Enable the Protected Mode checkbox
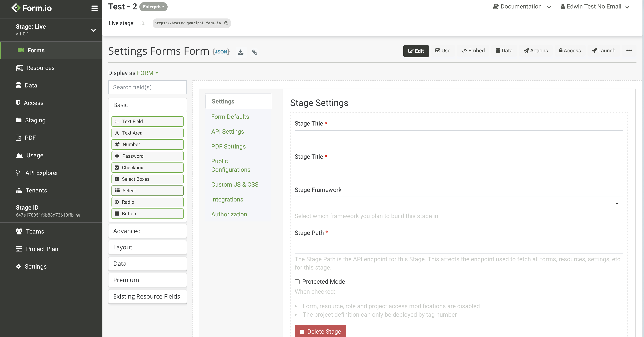This screenshot has width=644, height=337. pos(297,282)
